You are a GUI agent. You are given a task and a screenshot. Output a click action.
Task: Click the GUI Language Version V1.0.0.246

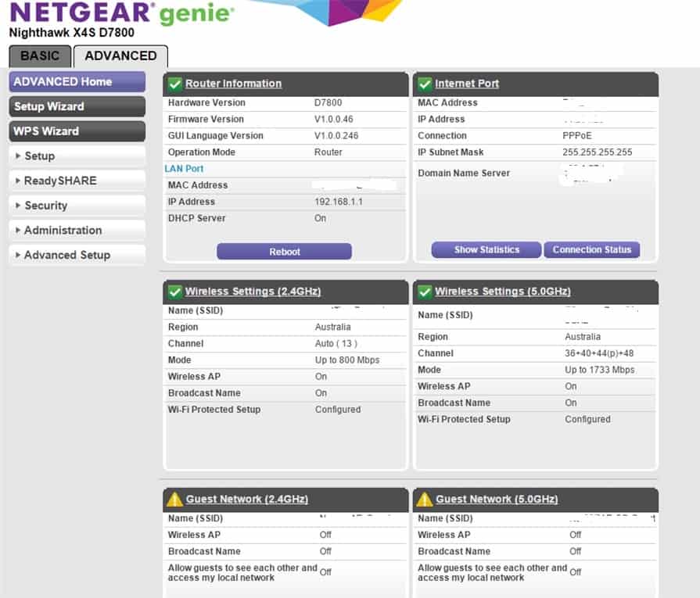click(x=336, y=136)
